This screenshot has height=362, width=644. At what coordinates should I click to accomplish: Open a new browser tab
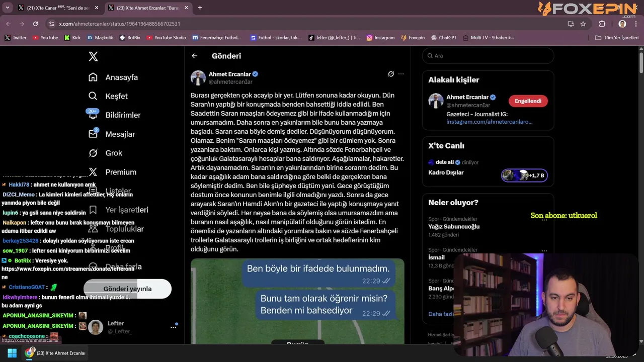click(200, 8)
